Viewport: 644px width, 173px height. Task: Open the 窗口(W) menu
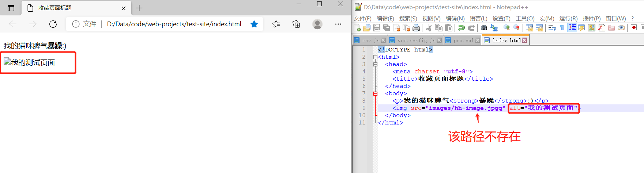point(616,18)
